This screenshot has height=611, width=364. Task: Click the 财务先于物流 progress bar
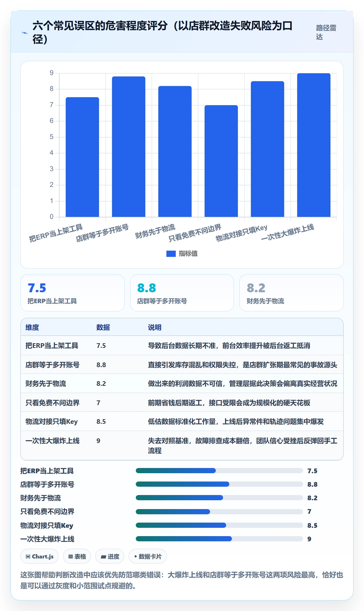click(x=219, y=498)
